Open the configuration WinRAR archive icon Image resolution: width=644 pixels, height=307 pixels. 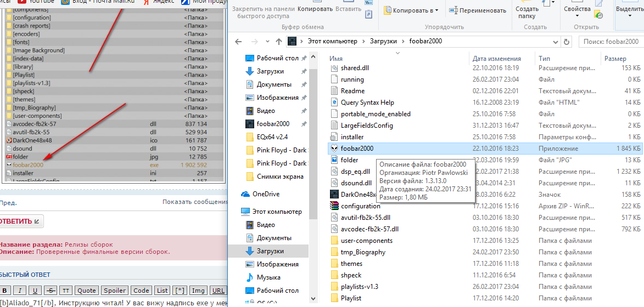pyautogui.click(x=334, y=206)
